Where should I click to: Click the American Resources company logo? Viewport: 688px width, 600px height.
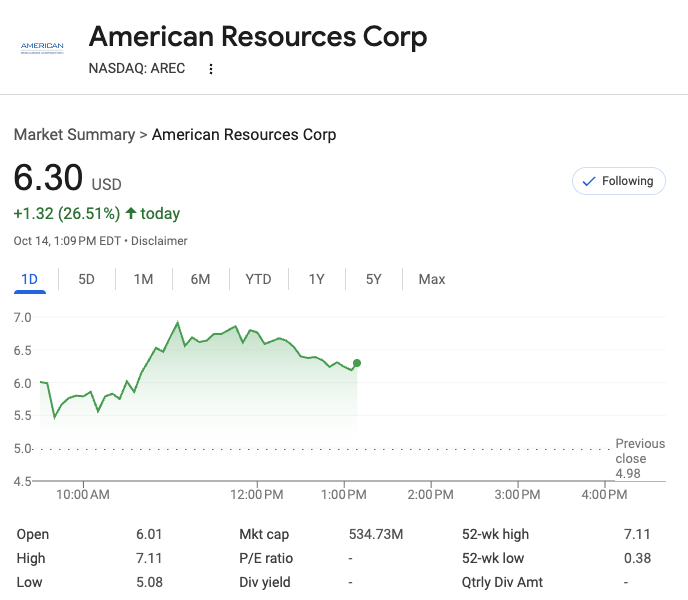click(42, 48)
